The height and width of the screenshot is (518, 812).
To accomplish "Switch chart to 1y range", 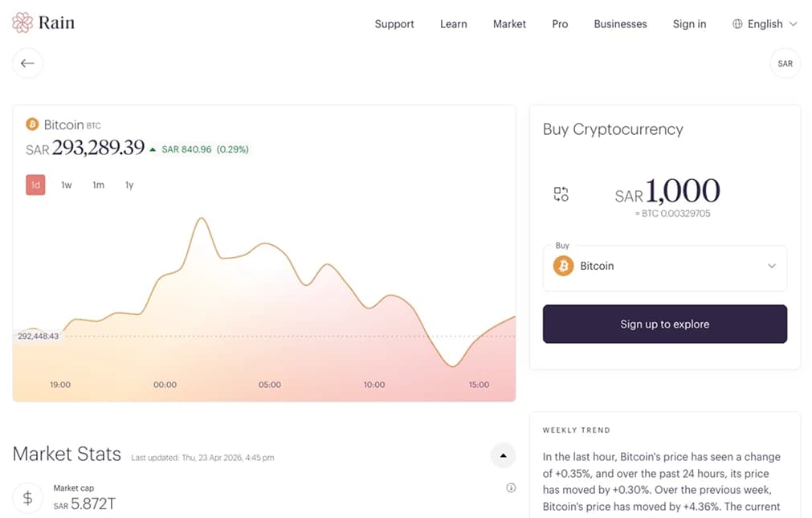I will point(129,185).
